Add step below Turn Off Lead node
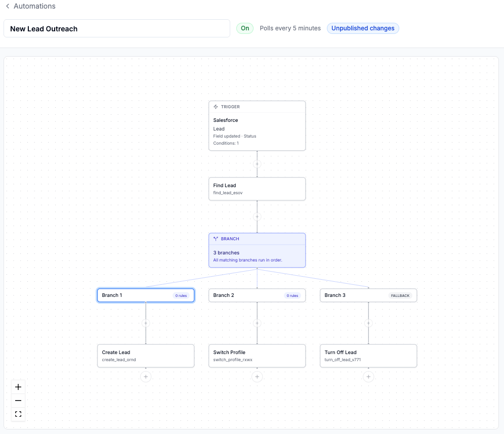 pyautogui.click(x=368, y=376)
